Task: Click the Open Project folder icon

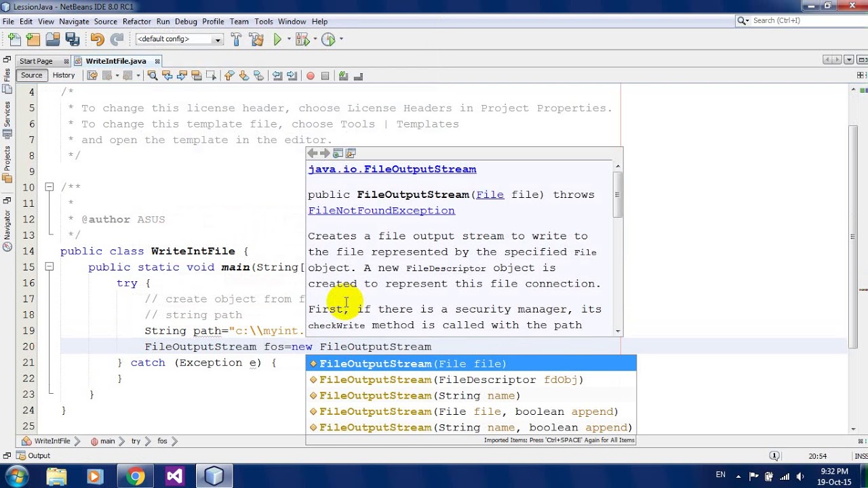Action: click(52, 39)
